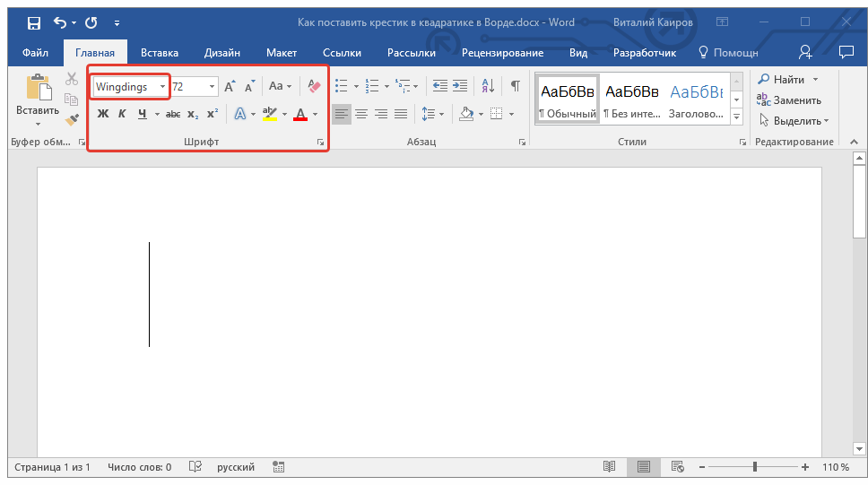Click the Cut scissors icon
Viewport: 868px width, 485px height.
(72, 80)
